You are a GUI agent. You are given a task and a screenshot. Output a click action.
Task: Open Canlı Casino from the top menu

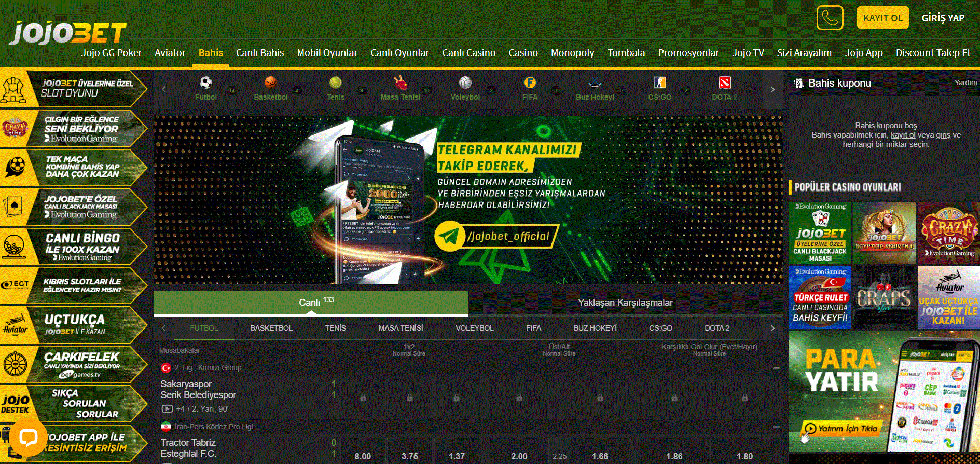(x=468, y=53)
